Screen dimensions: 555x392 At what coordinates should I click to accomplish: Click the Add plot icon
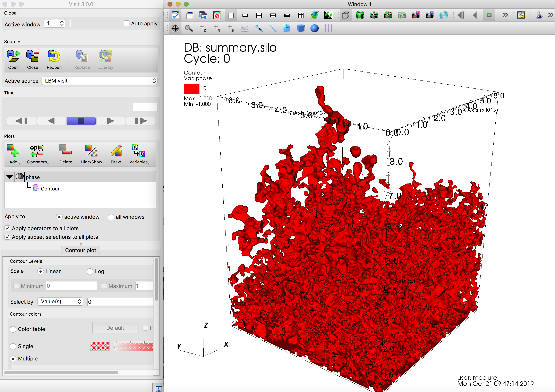[13, 151]
